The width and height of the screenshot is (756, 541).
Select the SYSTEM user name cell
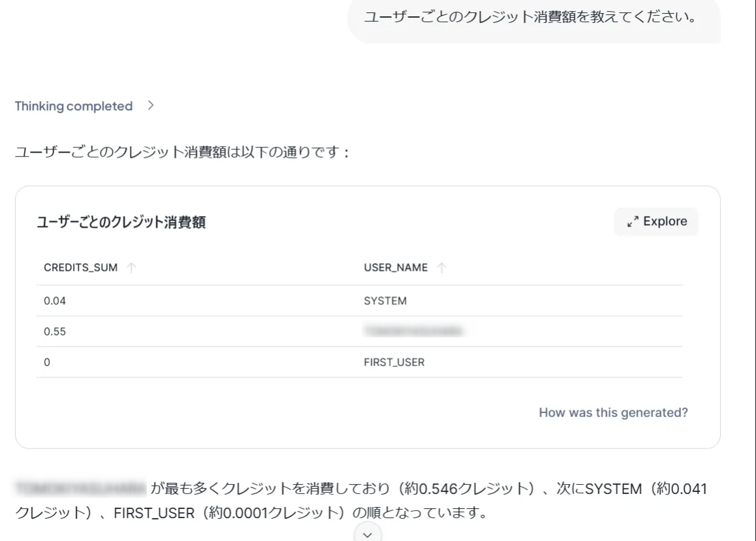385,301
